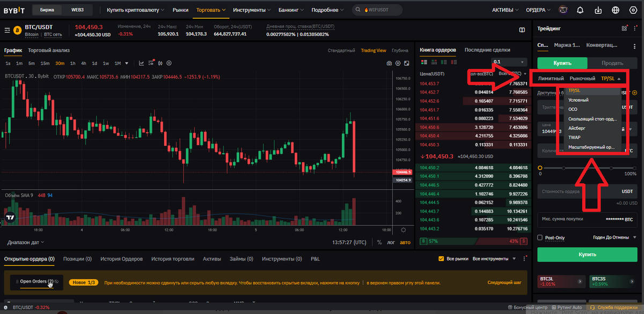This screenshot has width=644, height=314.
Task: Open chart settings circle icon beside camera
Action: click(x=398, y=63)
